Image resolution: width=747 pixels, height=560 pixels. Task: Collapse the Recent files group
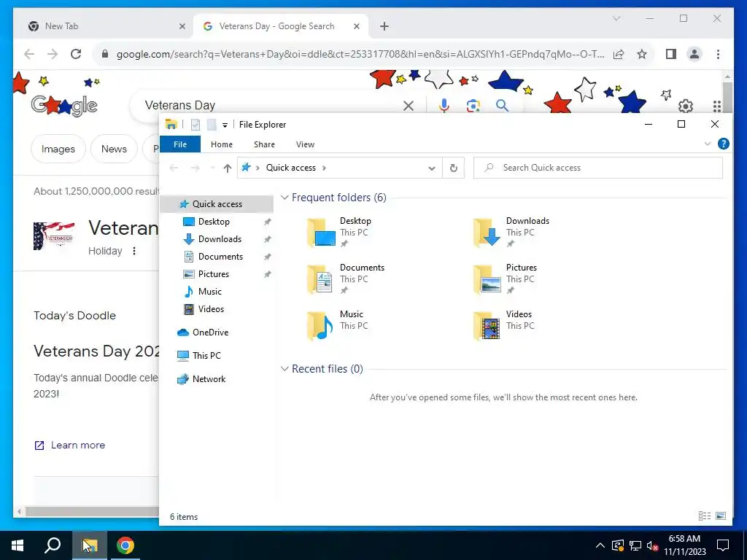285,368
